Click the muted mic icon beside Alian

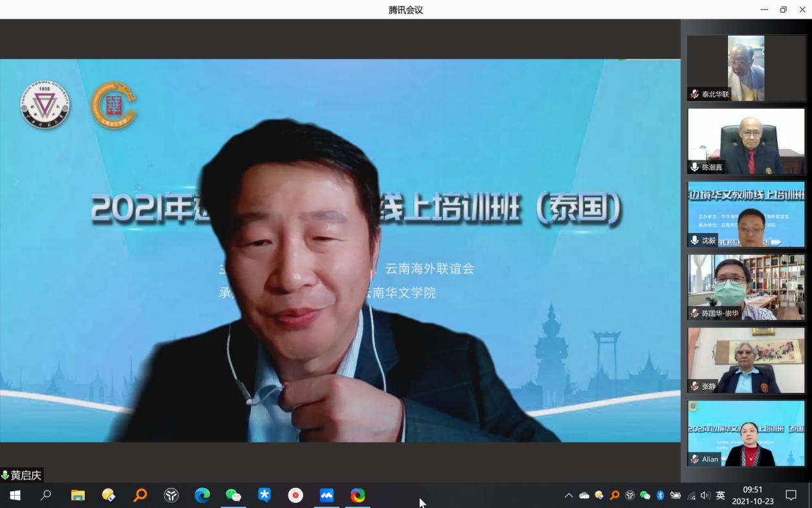[694, 459]
